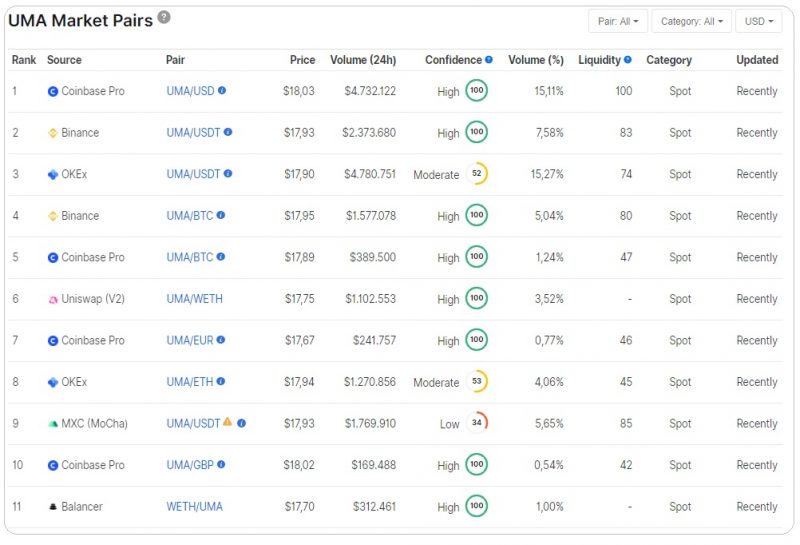
Task: Click info icon beside Coinbase Pro UMA/BTC
Action: click(221, 257)
